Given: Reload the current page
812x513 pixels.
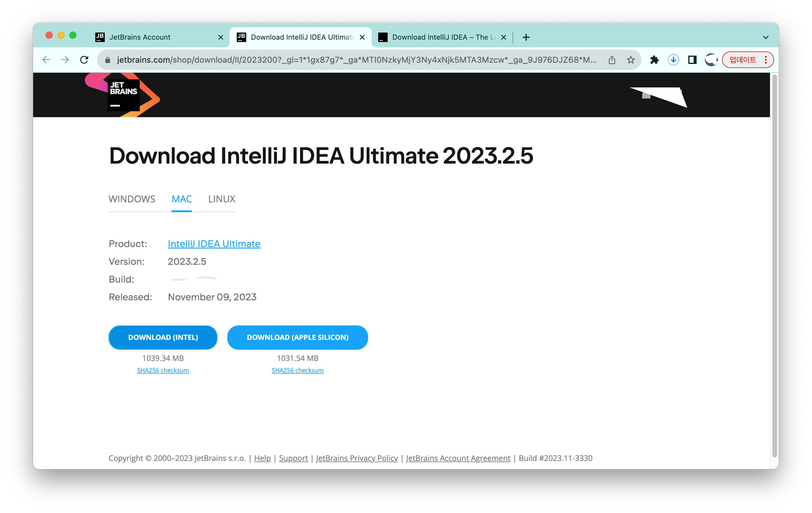Looking at the screenshot, I should [x=84, y=60].
